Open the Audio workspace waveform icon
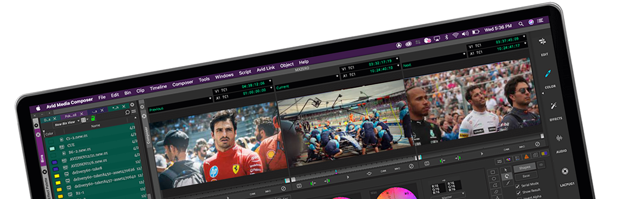Screen dimensions: 644x199 pyautogui.click(x=559, y=138)
